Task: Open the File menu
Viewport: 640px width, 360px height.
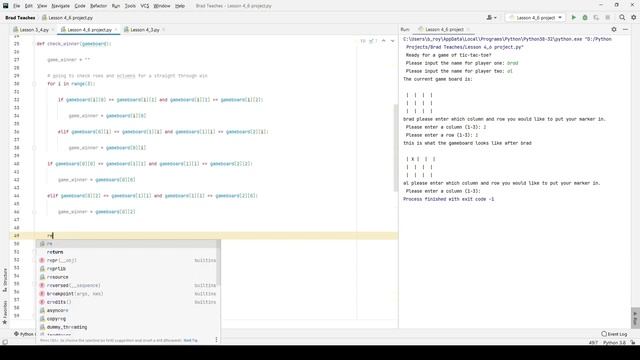Action: pyautogui.click(x=16, y=6)
